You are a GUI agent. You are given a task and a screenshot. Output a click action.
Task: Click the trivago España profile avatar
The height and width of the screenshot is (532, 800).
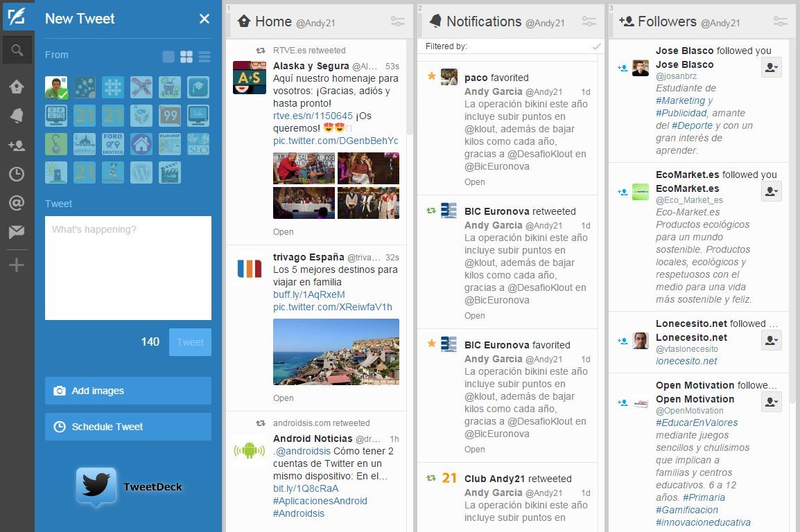(250, 269)
